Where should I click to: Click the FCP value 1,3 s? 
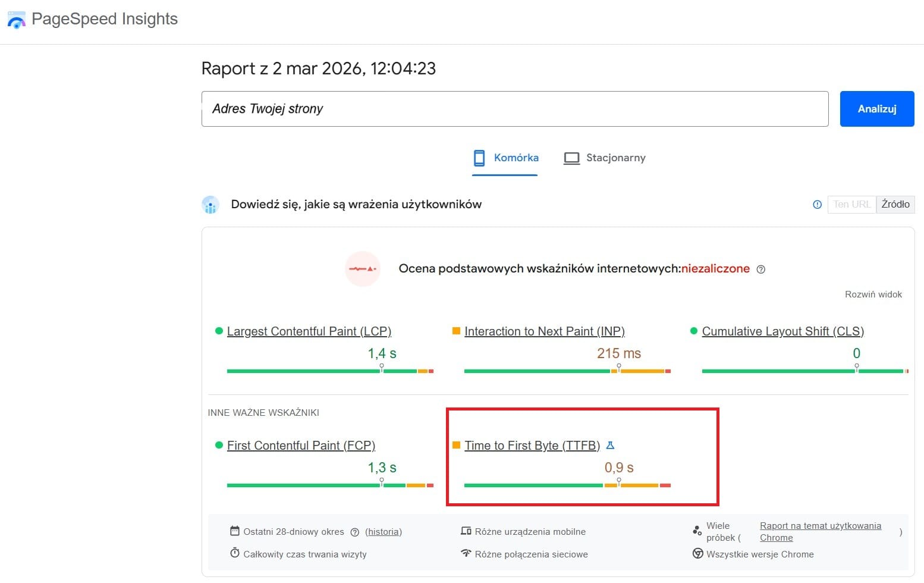[382, 468]
